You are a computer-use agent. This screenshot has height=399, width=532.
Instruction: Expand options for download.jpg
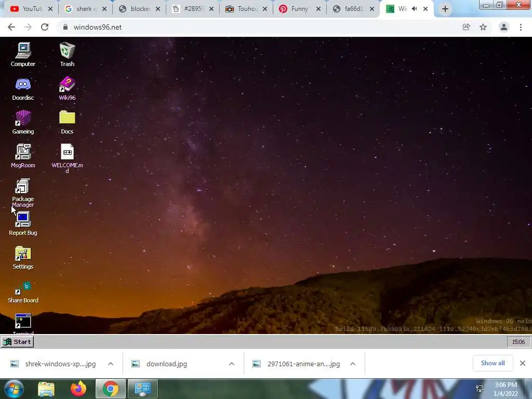tap(232, 364)
